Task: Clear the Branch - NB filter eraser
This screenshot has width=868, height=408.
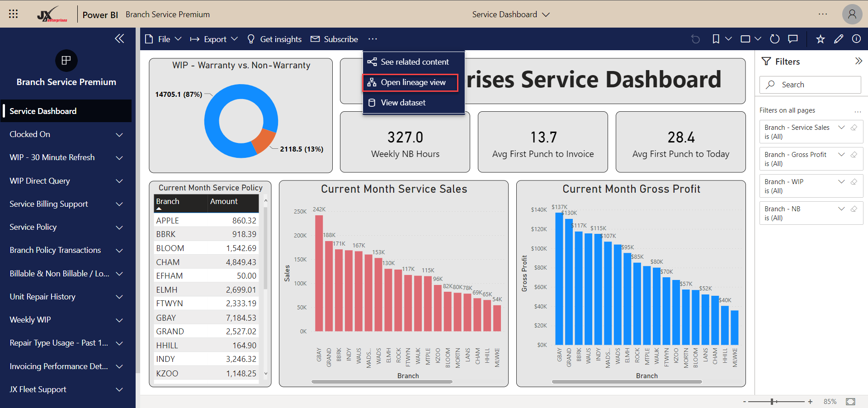Action: pos(854,209)
